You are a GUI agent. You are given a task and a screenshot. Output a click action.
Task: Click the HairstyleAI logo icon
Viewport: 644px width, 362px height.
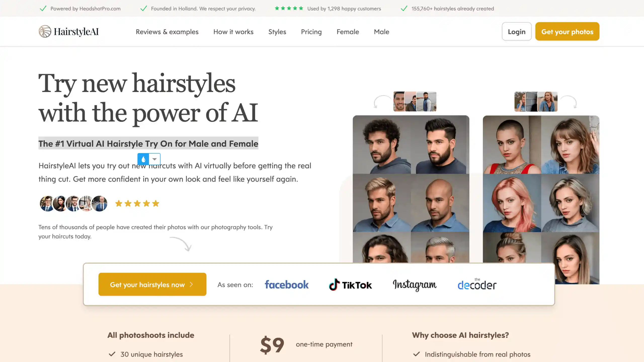(x=45, y=31)
